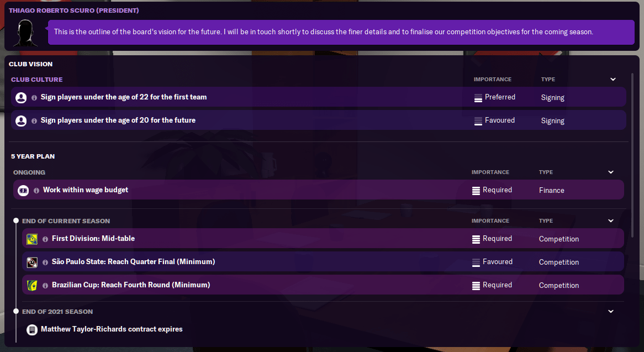Screen dimensions: 644x352
Task: Open 'Sign players under the age of 22' objective
Action: coord(124,97)
